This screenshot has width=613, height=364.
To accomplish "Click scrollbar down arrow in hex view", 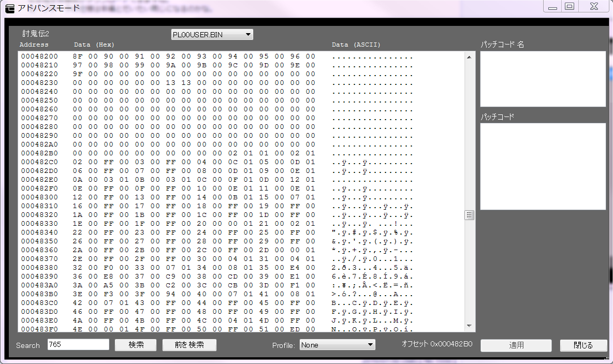I will click(x=469, y=326).
